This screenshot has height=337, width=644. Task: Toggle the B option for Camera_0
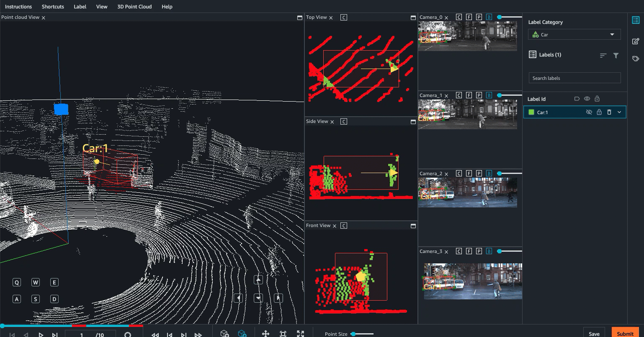click(489, 17)
